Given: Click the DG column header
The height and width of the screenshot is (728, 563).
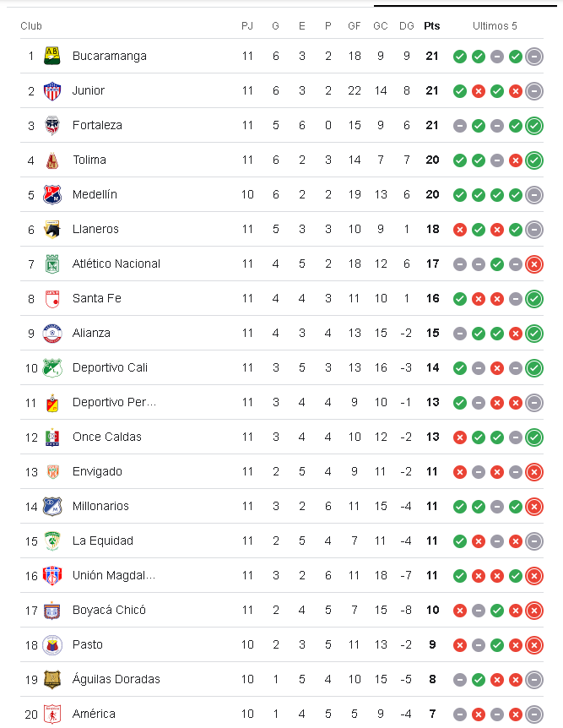Looking at the screenshot, I should (407, 26).
